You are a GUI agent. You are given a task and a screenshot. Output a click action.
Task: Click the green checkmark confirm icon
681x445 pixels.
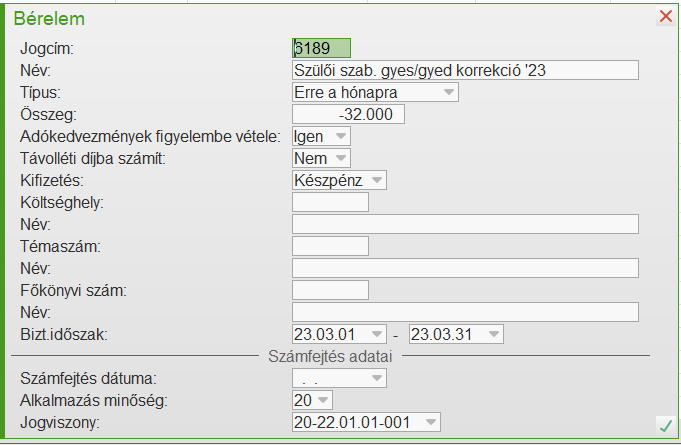[x=665, y=424]
